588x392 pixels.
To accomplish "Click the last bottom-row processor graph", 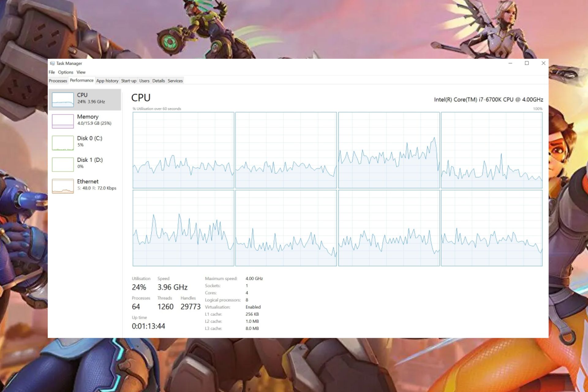I will (492, 228).
